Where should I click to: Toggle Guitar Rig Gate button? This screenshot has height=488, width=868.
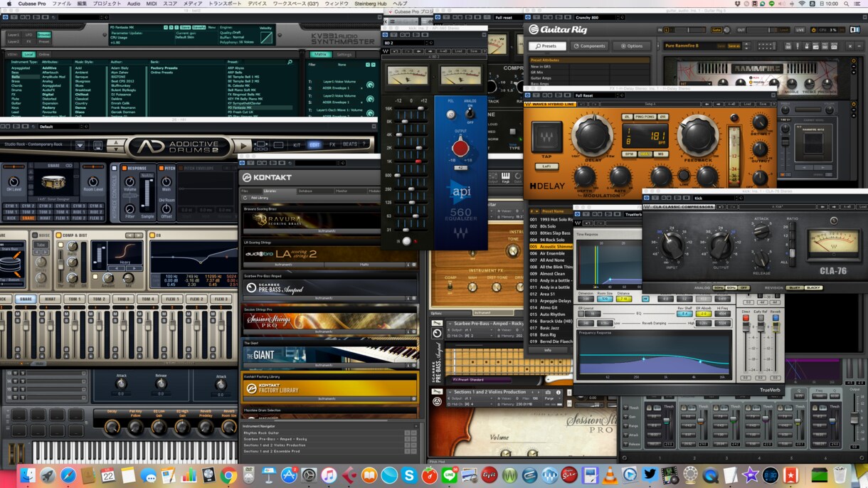click(716, 30)
